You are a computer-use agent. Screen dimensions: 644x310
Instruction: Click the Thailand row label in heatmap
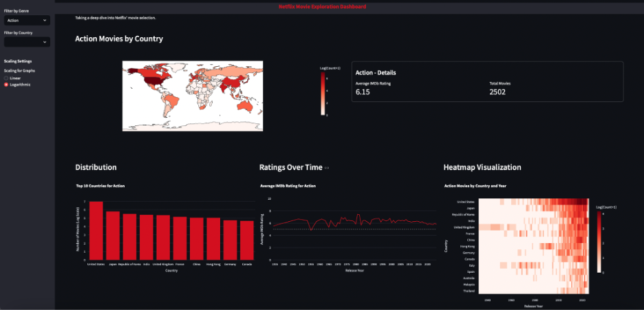click(470, 291)
